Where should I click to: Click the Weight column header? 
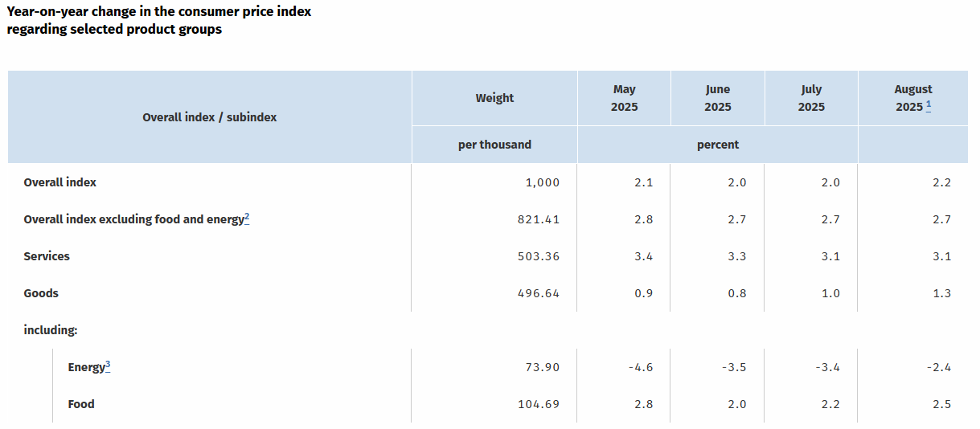[494, 98]
